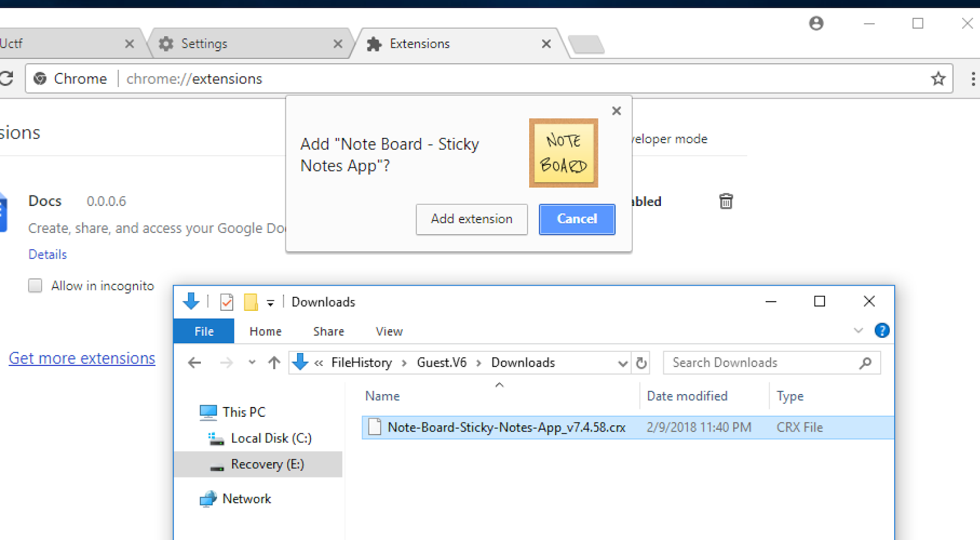This screenshot has width=980, height=540.
Task: Maximize the Downloads Explorer window
Action: [820, 301]
